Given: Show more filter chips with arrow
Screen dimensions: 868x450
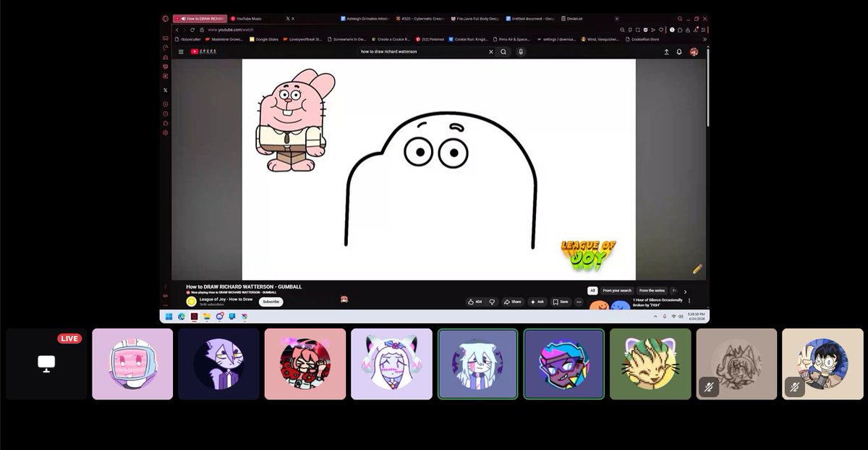Looking at the screenshot, I should point(686,290).
